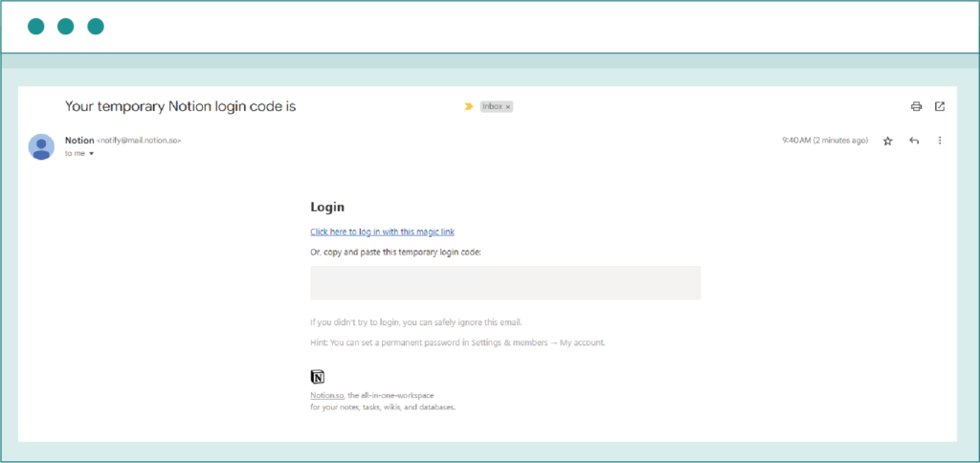Click the print email icon

click(916, 106)
